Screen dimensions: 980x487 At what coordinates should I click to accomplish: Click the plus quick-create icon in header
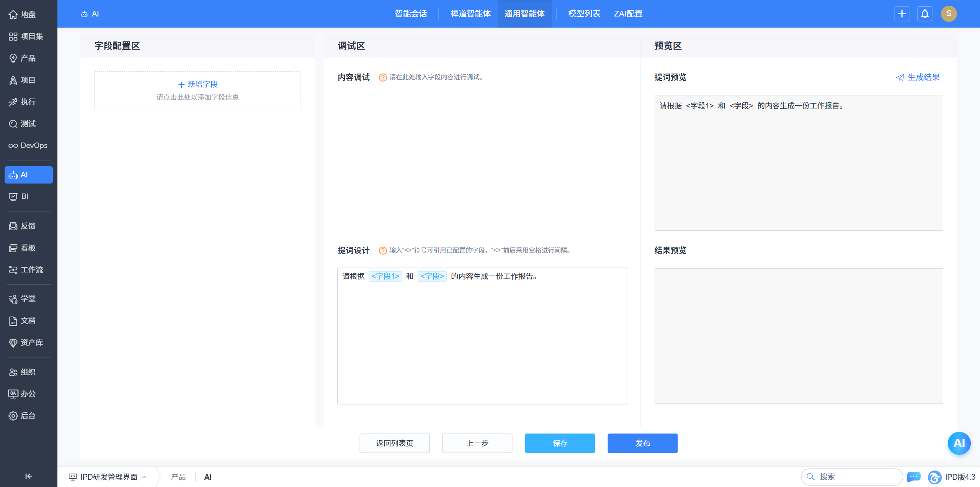point(902,14)
